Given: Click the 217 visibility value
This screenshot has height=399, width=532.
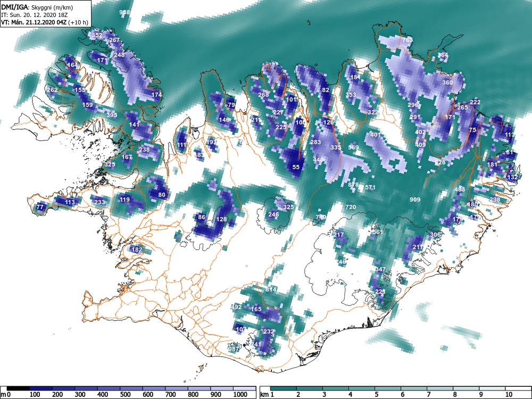Looking at the screenshot, I should pyautogui.click(x=338, y=235).
